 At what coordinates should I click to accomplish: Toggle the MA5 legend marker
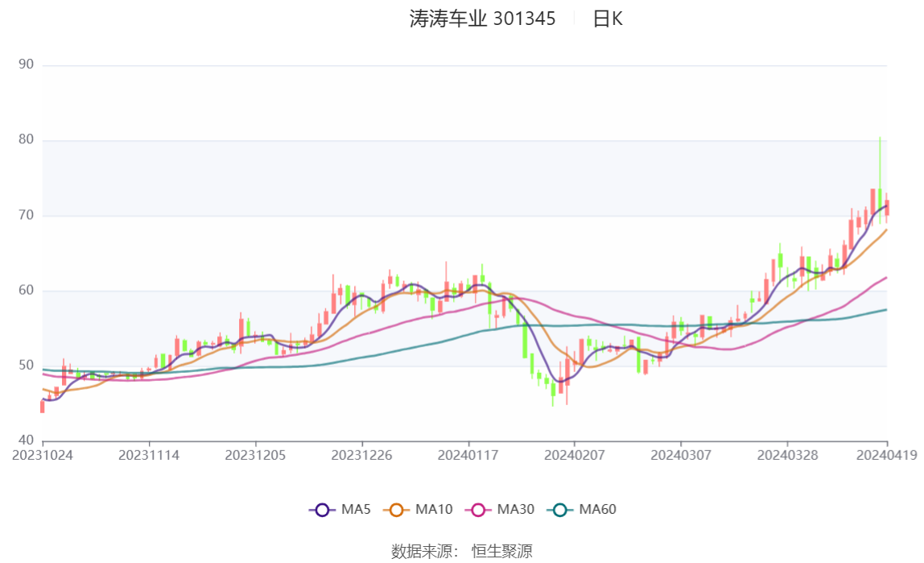point(322,510)
